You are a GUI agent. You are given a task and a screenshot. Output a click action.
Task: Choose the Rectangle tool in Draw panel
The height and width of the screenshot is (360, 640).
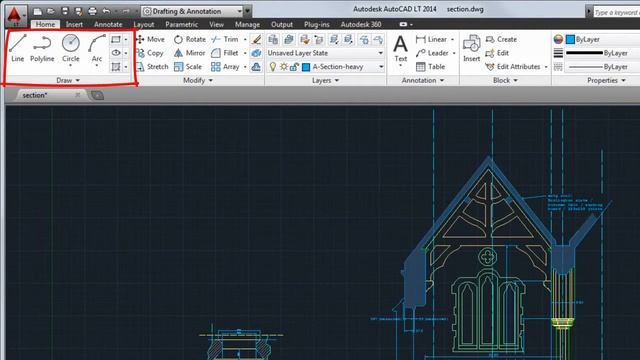pyautogui.click(x=116, y=39)
